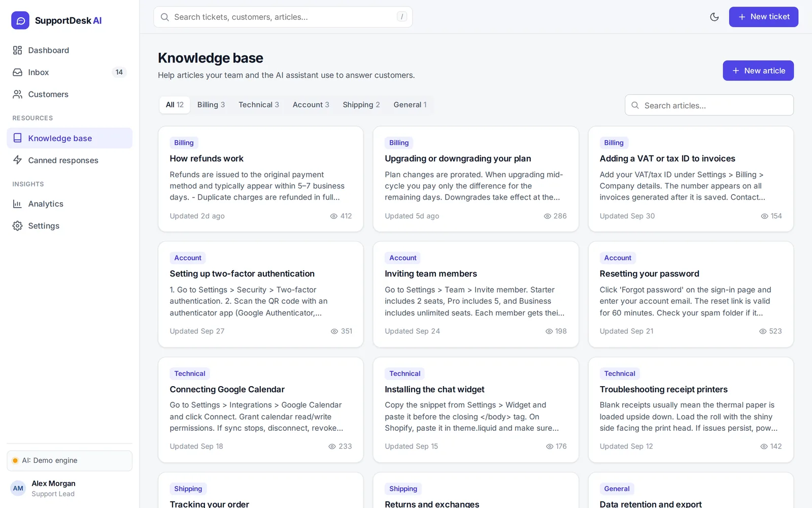Click the views eye icon beside 412
The width and height of the screenshot is (812, 508).
tap(334, 216)
